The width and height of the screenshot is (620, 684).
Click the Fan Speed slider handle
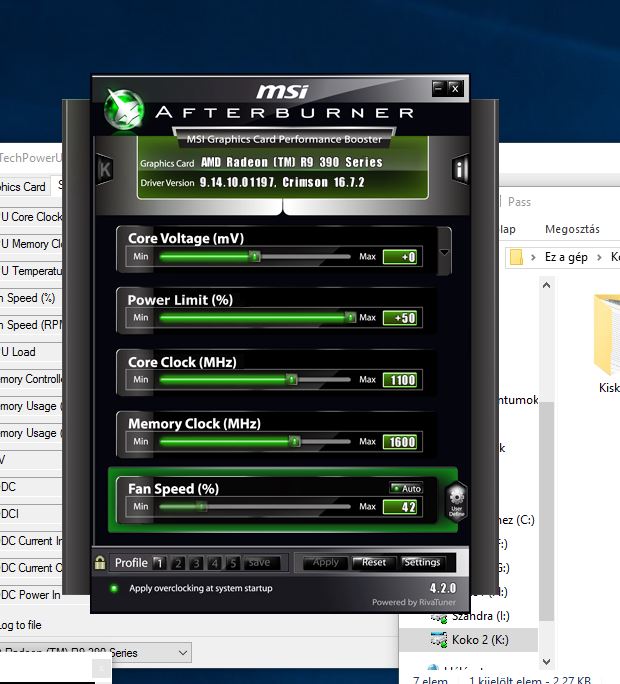click(201, 506)
